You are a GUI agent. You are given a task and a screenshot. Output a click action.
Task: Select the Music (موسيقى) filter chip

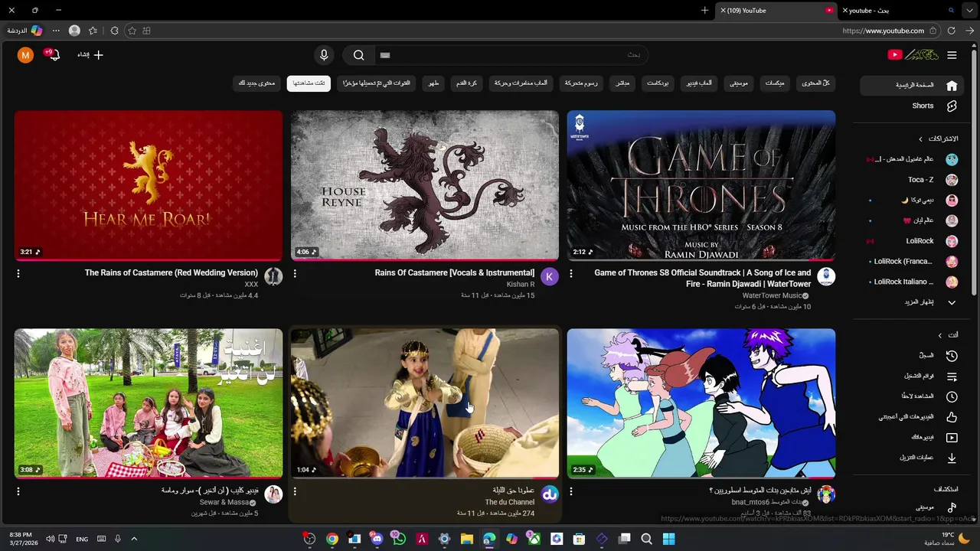pos(738,83)
